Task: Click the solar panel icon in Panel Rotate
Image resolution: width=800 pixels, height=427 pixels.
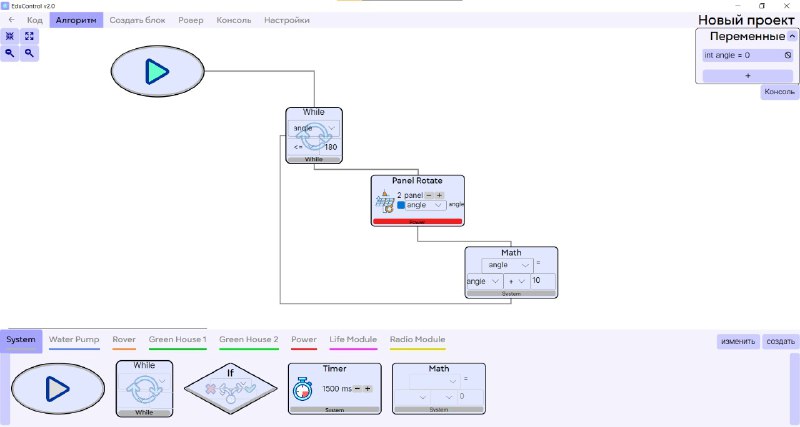Action: [x=384, y=202]
